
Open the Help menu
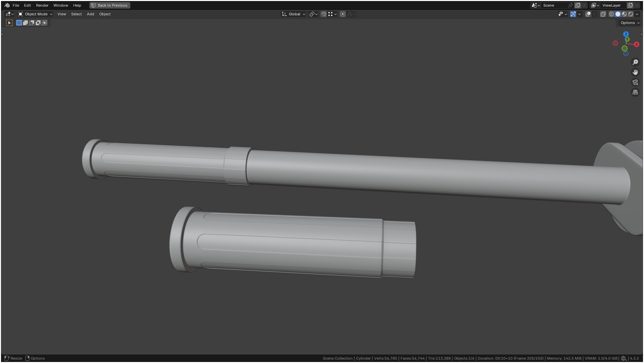tap(77, 5)
